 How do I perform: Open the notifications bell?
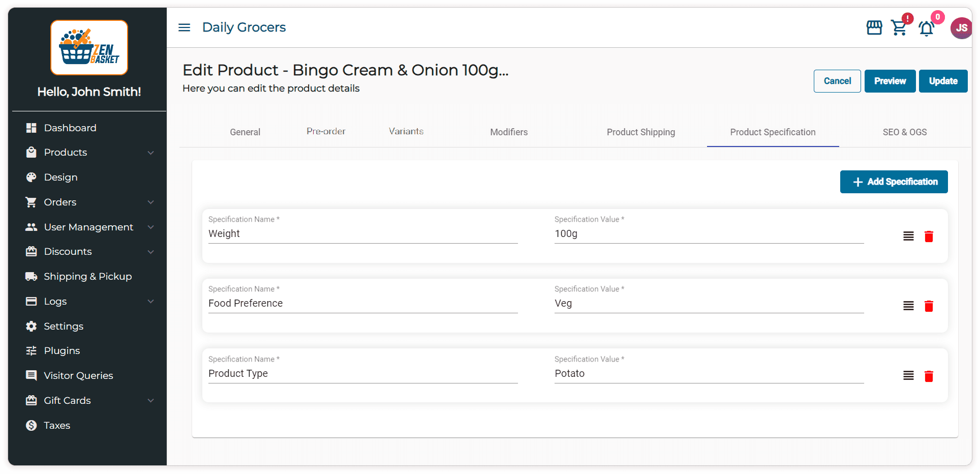tap(926, 28)
